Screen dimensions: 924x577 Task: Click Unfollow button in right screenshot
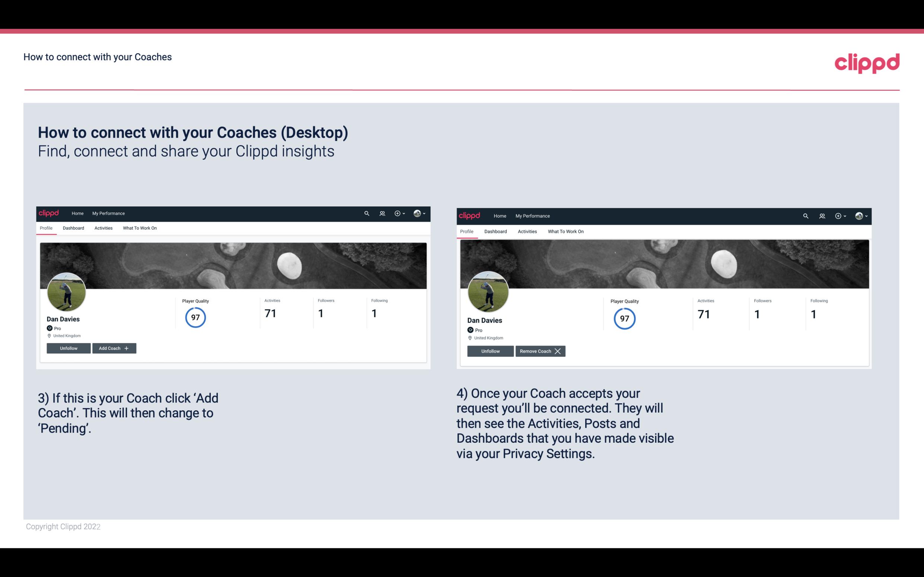click(490, 351)
